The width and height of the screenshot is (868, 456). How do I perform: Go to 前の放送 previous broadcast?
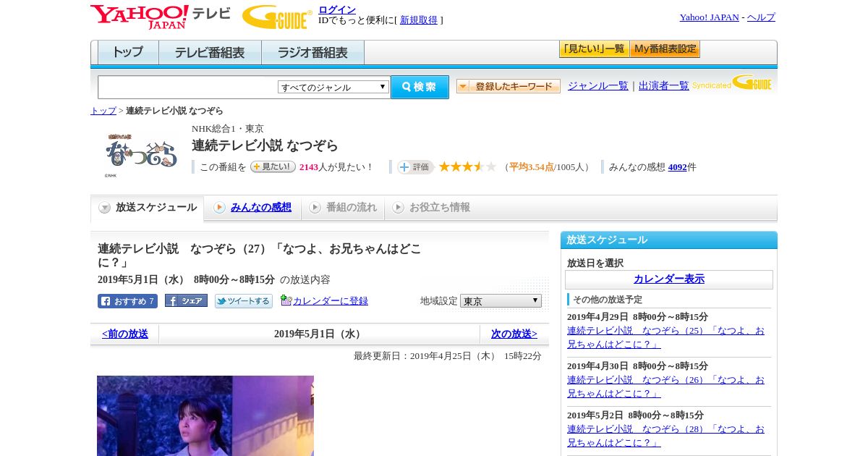[x=125, y=334]
